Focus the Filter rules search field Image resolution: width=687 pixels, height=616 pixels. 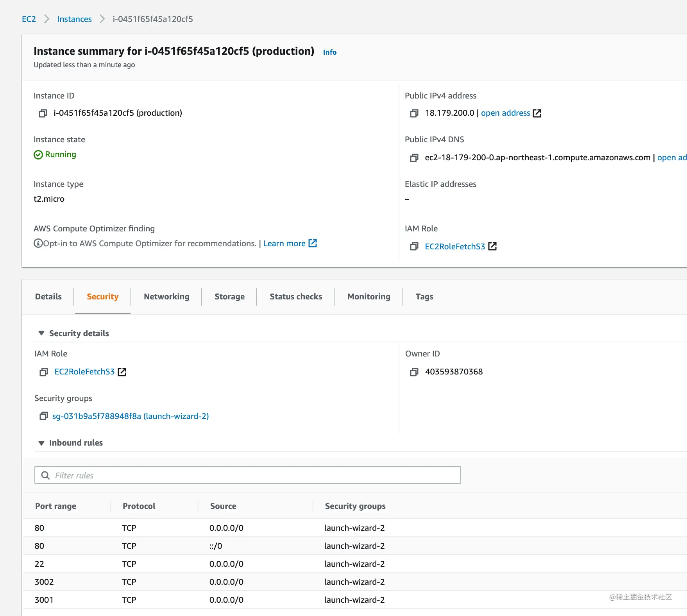pos(248,475)
